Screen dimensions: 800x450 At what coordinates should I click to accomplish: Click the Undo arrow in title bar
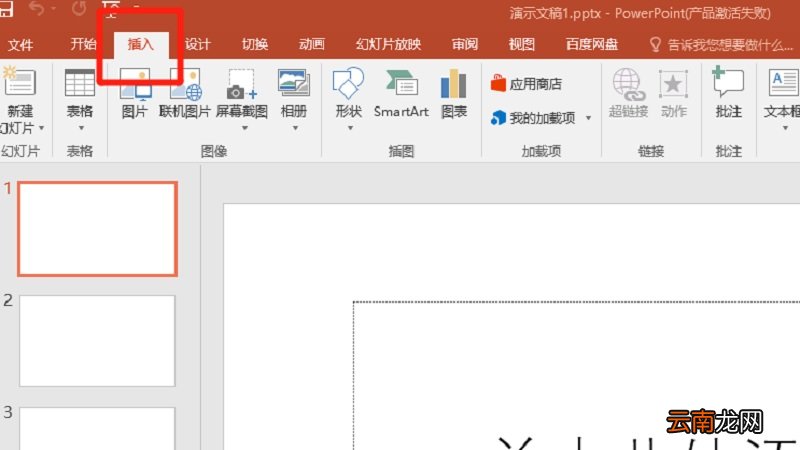(36, 8)
